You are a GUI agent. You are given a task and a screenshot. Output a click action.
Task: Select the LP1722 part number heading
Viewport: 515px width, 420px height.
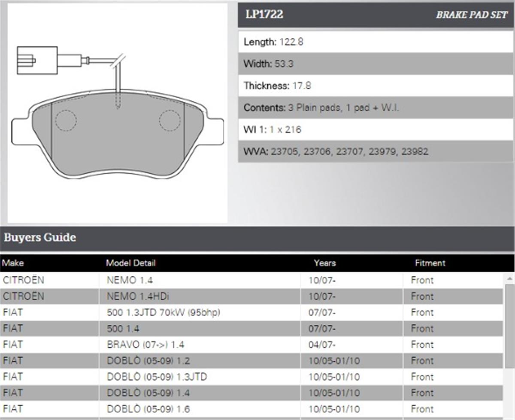(264, 15)
